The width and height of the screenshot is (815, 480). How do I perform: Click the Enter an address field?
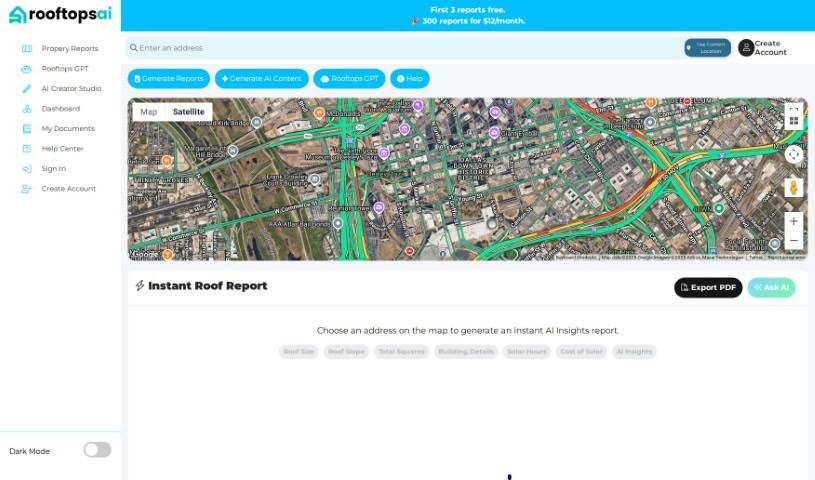coord(400,48)
